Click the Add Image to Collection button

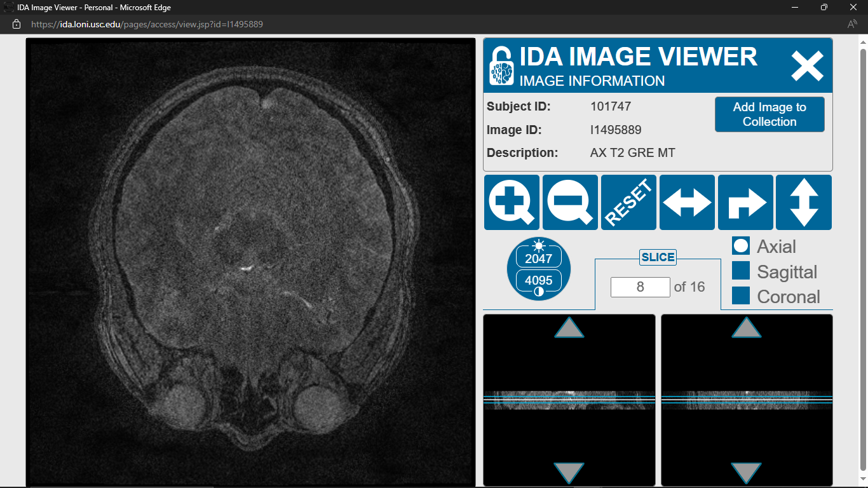pyautogui.click(x=770, y=114)
